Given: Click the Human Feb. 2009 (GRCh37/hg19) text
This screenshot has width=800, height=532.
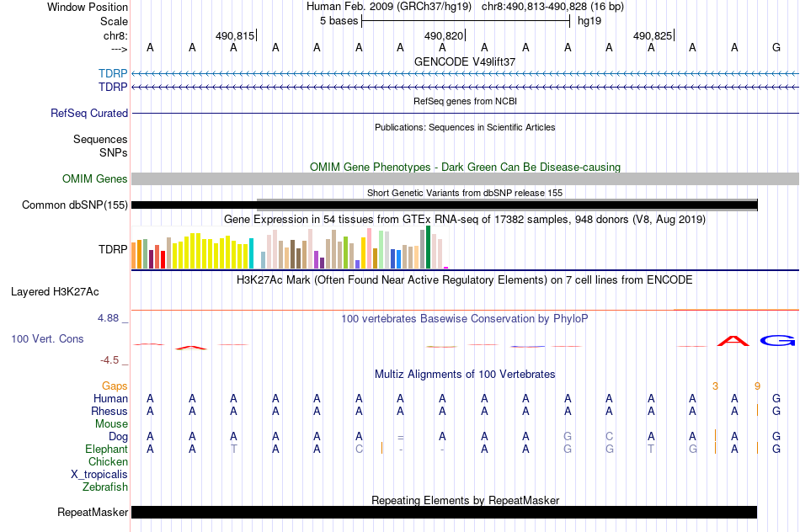Looking at the screenshot, I should tap(391, 7).
